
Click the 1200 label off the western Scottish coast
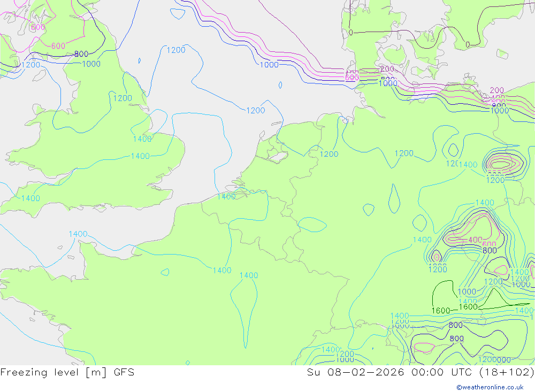pos(30,65)
